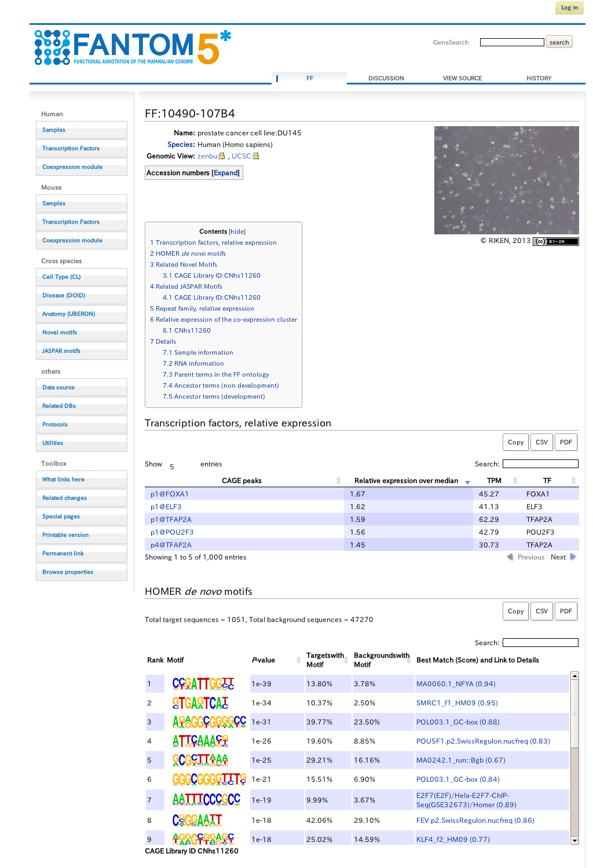This screenshot has height=868, width=593.
Task: Export Transcription factors table as PDF
Action: point(566,442)
